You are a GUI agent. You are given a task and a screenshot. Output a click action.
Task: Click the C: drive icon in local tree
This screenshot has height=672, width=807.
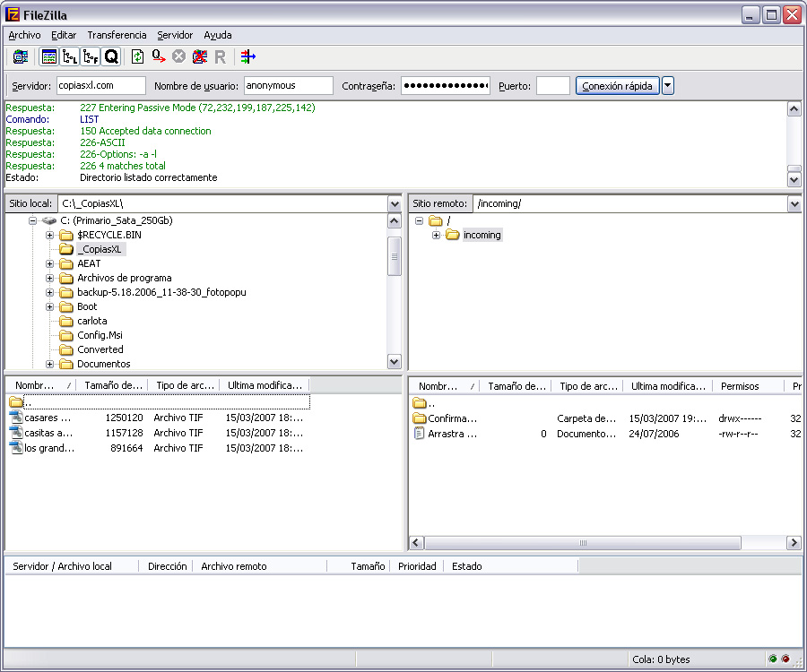[49, 220]
